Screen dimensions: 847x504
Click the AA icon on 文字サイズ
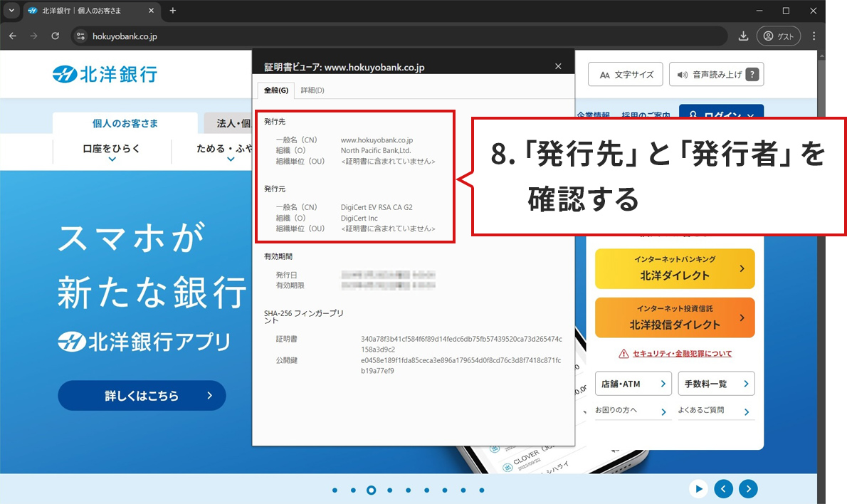tap(604, 75)
